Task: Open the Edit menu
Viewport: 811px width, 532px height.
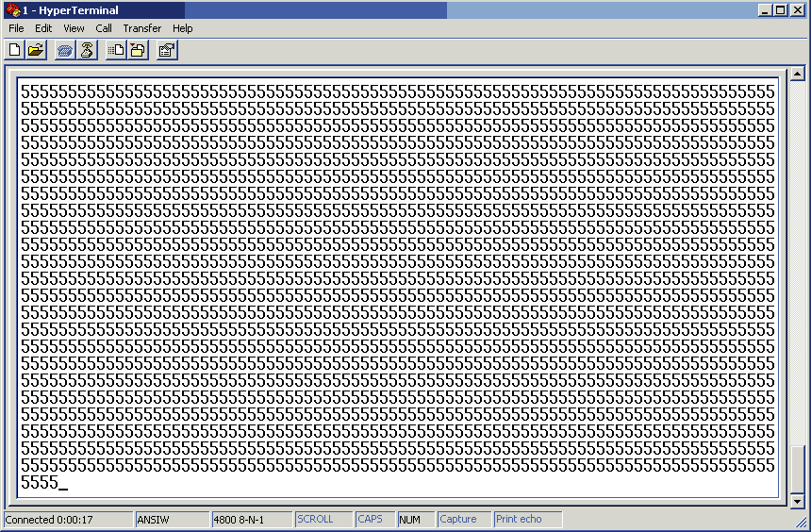Action: (x=43, y=28)
